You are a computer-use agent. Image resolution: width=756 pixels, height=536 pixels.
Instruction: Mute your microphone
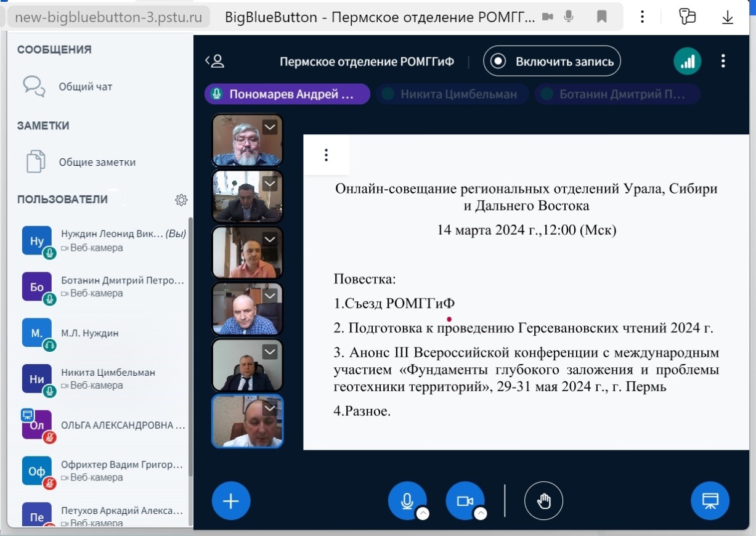click(407, 501)
